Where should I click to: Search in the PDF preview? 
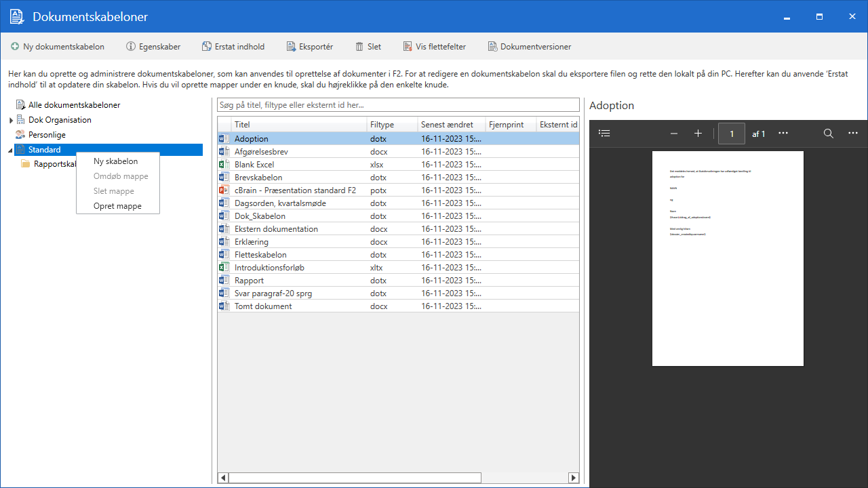[829, 134]
